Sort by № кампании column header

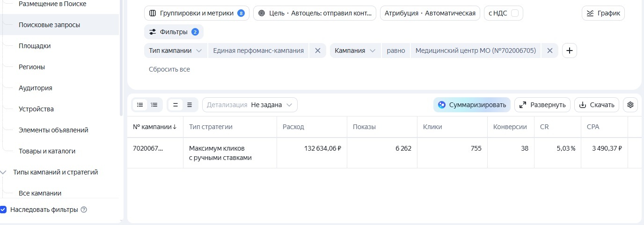[x=155, y=127]
